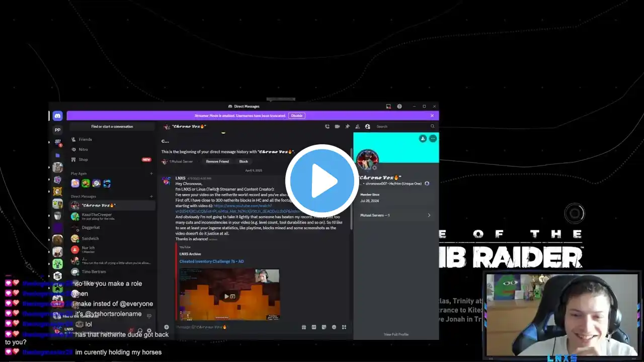Image resolution: width=644 pixels, height=362 pixels.
Task: Open the apps launcher icon in message bar
Action: click(344, 327)
